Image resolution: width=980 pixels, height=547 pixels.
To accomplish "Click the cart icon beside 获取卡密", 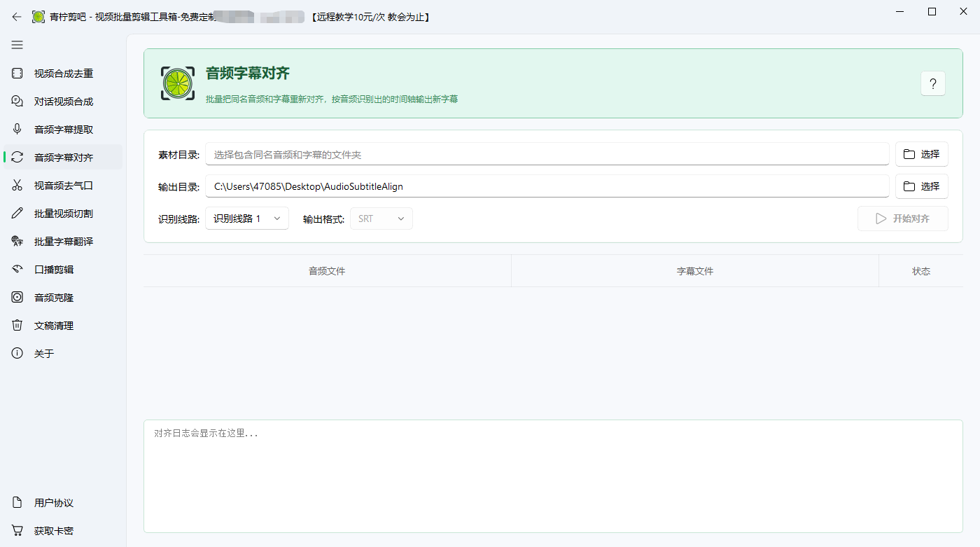I will (17, 531).
